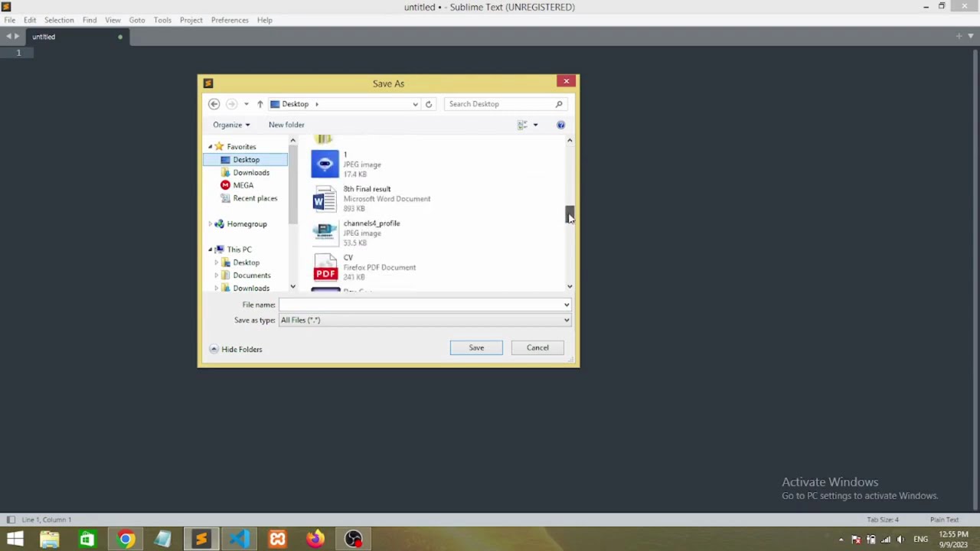Open the Save as type dropdown
The height and width of the screenshot is (551, 980).
(567, 320)
